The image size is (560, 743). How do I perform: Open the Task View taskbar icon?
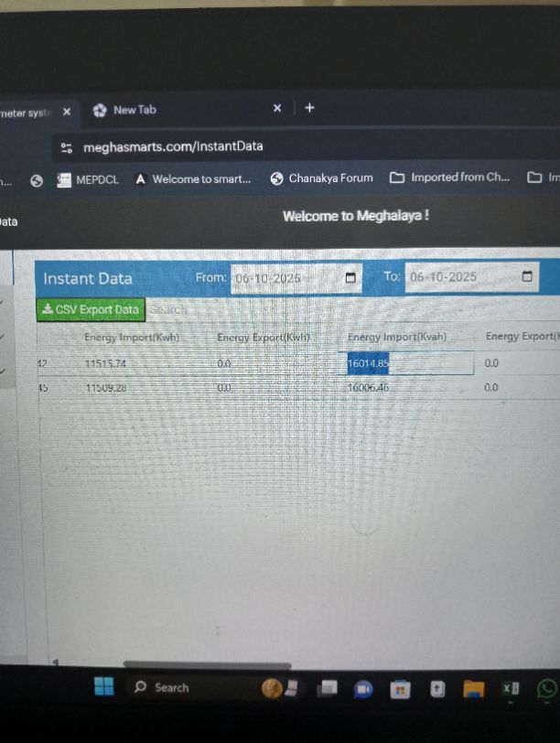point(328,687)
